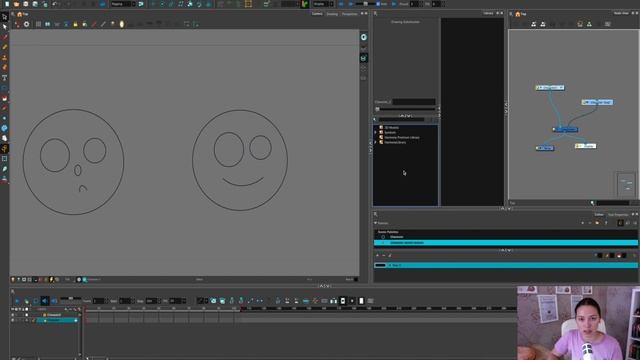
Task: Open the pen style dropdown in Timeline toolbar
Action: (202, 301)
